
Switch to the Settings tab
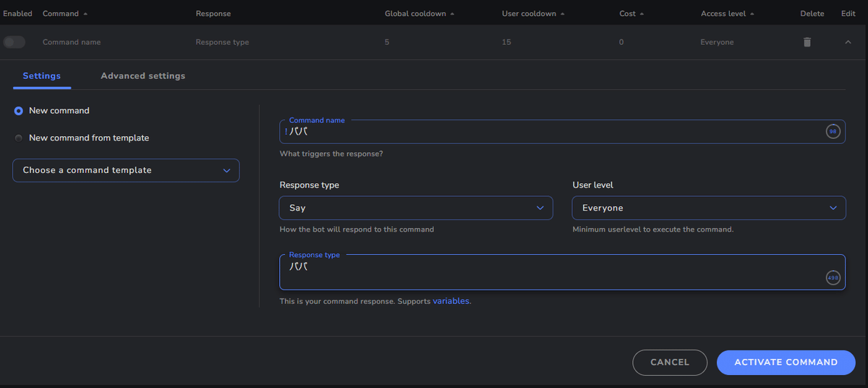click(x=42, y=75)
